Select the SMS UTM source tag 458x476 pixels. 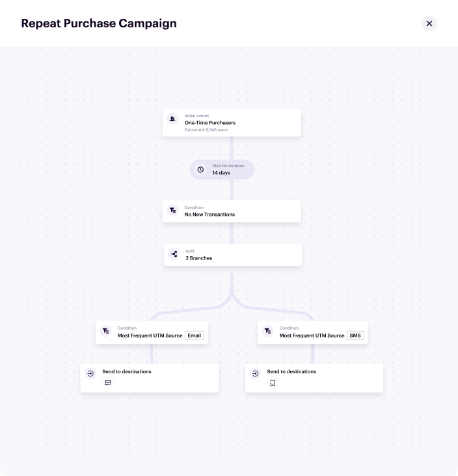(x=355, y=336)
